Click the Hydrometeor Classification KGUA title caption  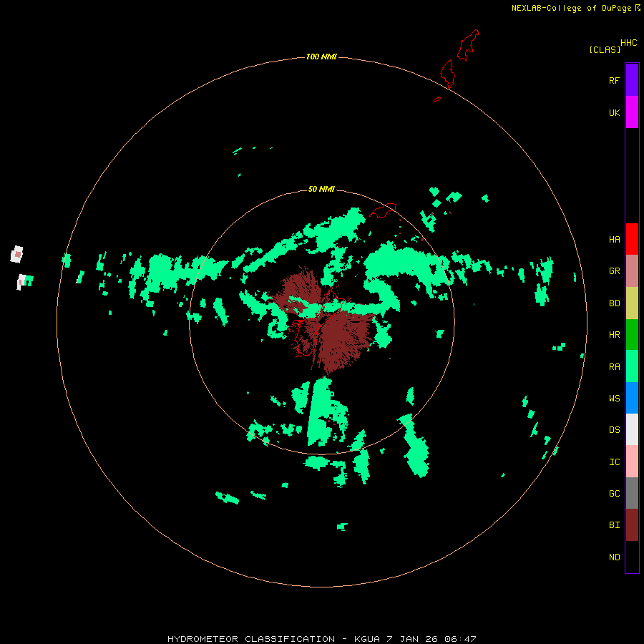[x=321, y=639]
